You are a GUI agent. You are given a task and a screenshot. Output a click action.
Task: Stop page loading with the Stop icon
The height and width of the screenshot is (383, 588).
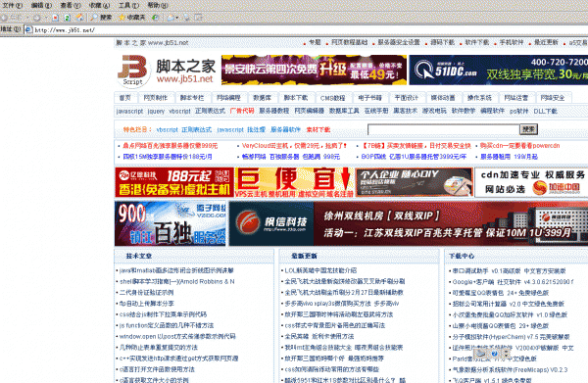point(55,18)
